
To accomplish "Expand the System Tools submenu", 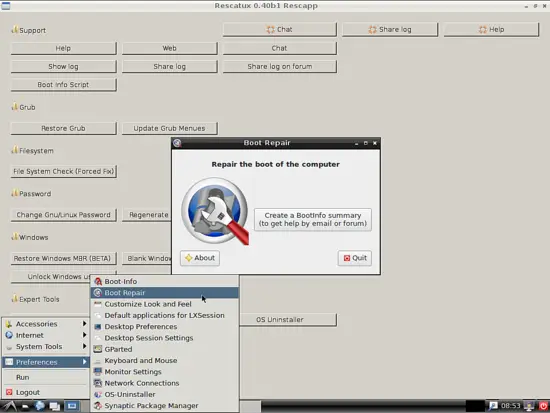I will (x=46, y=347).
